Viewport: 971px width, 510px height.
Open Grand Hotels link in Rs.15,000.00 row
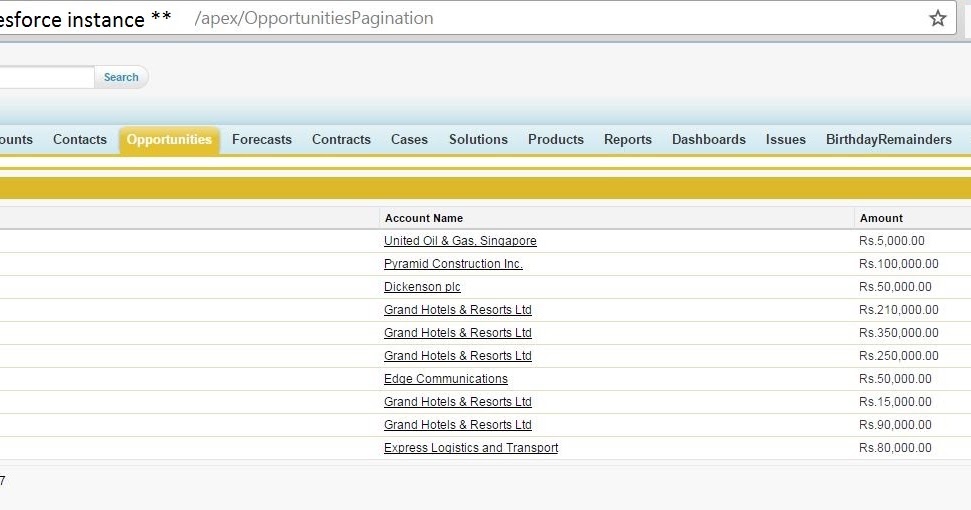[x=458, y=402]
